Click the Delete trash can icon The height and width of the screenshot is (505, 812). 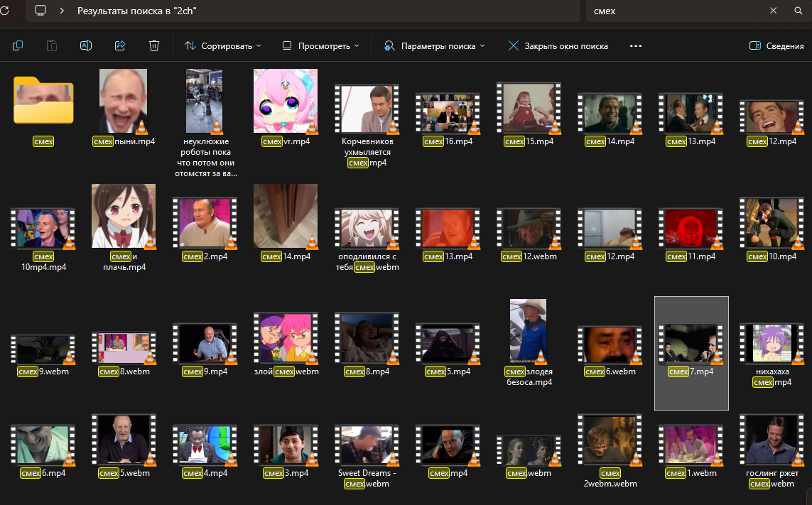(154, 45)
